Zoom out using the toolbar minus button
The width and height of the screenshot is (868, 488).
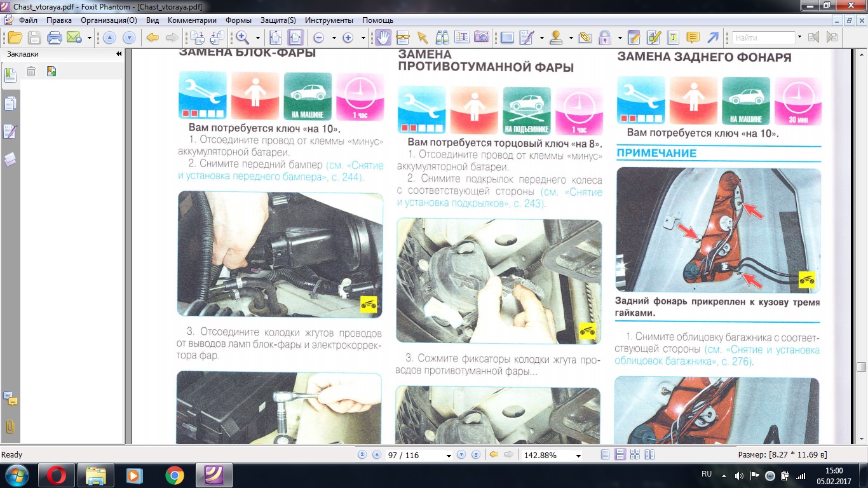click(x=318, y=37)
